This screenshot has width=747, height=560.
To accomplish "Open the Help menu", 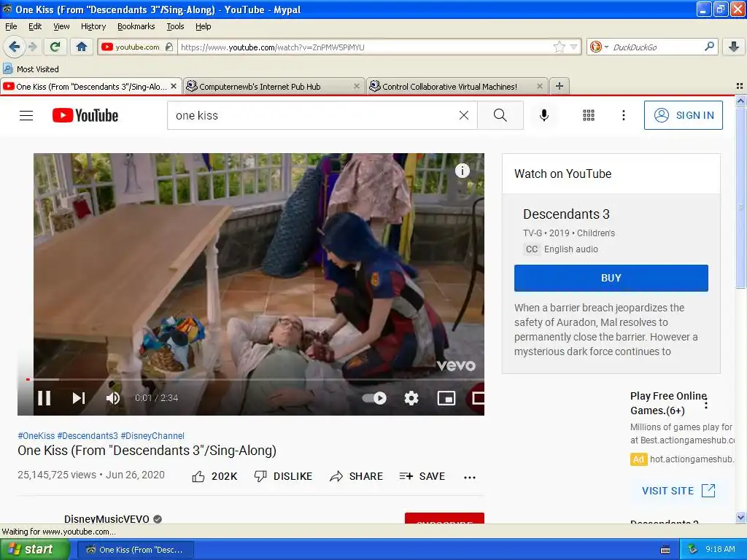I will tap(204, 26).
